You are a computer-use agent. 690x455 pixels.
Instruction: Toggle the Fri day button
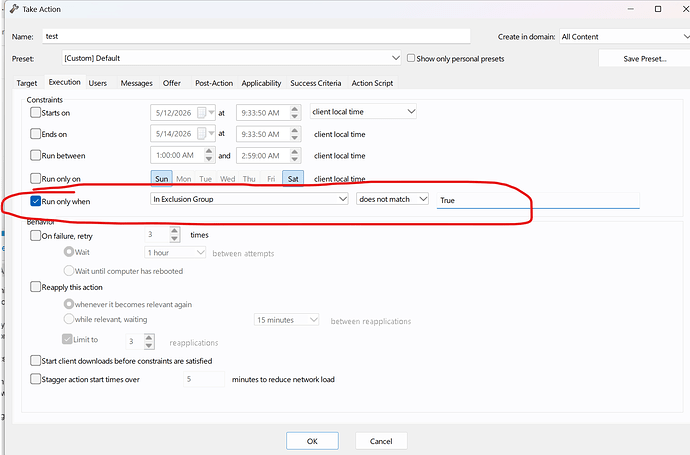pyautogui.click(x=271, y=179)
